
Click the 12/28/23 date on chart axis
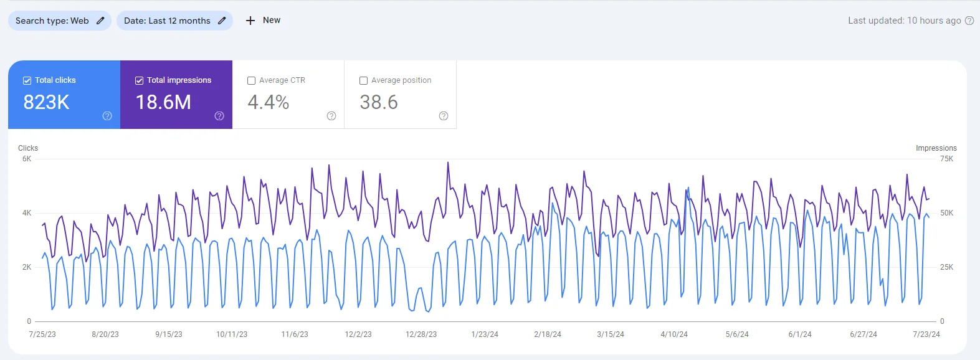click(x=421, y=334)
